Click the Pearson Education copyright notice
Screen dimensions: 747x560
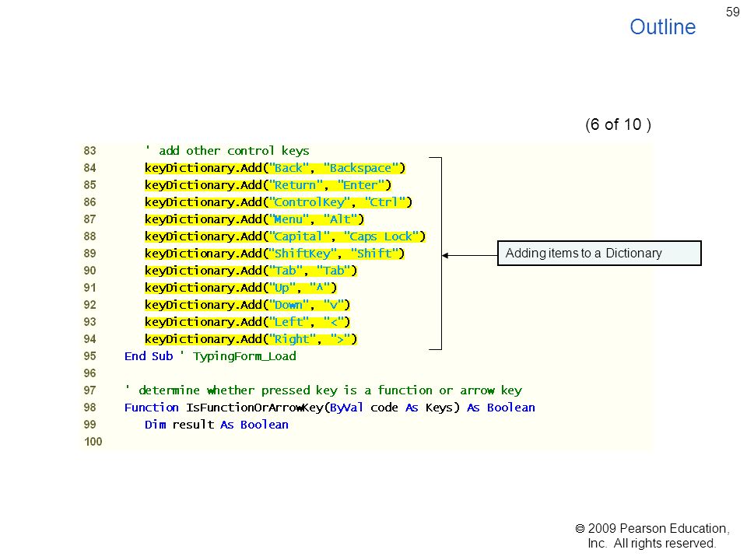(652, 536)
